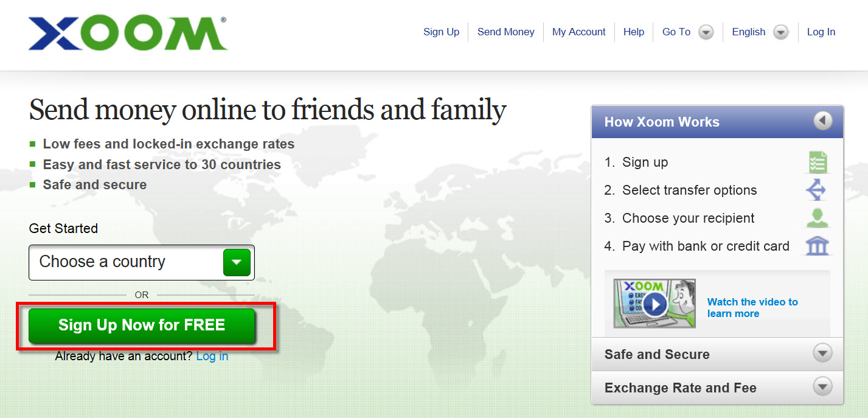Image resolution: width=868 pixels, height=418 pixels.
Task: Click the bank icon beside step 4
Action: coord(817,245)
